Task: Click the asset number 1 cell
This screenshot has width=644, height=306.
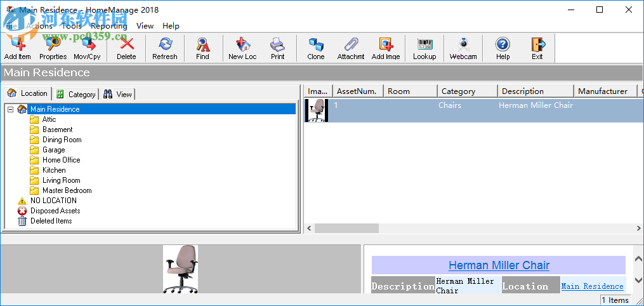Action: (336, 105)
